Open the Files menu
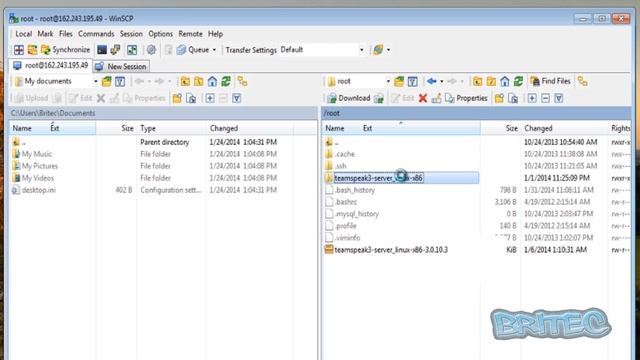Viewport: 640px width, 360px height. point(65,34)
